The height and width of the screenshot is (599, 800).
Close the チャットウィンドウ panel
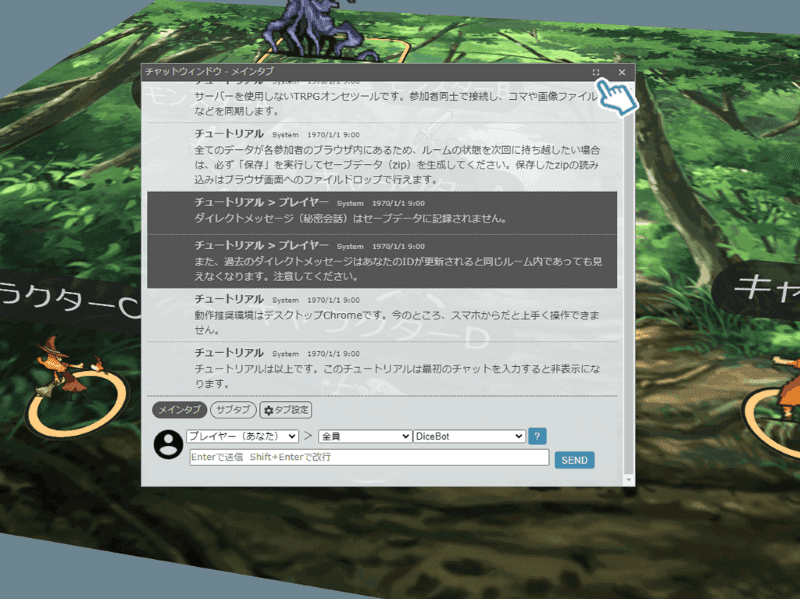621,72
